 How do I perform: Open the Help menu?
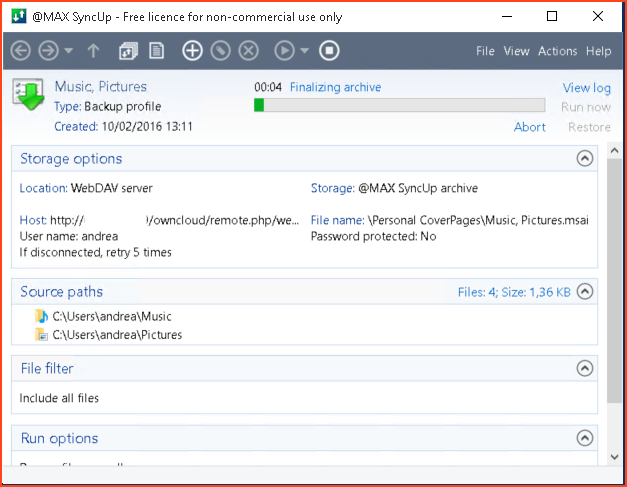pyautogui.click(x=598, y=51)
